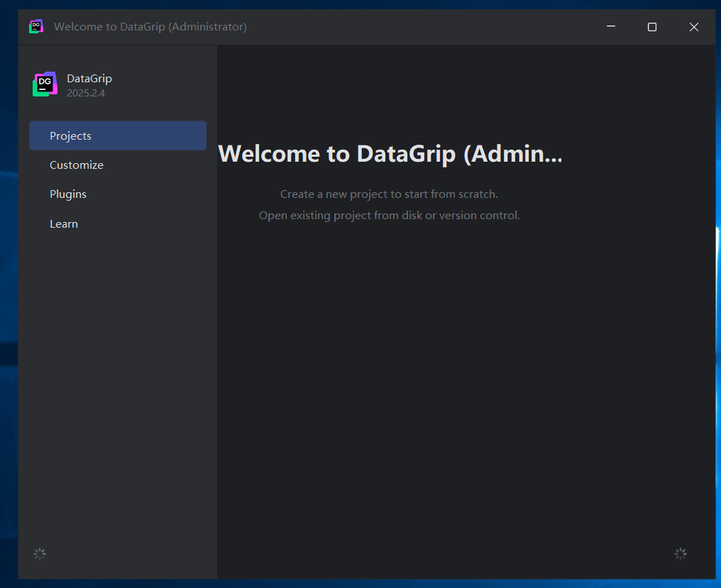This screenshot has width=721, height=588.
Task: Switch to the Plugins section
Action: point(68,194)
